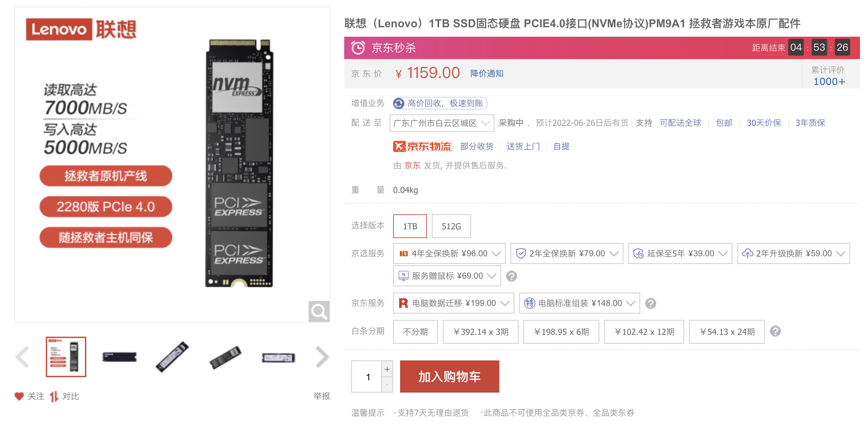Click help icon beside 服务赠鼠标 option
The height and width of the screenshot is (423, 868).
coord(512,276)
